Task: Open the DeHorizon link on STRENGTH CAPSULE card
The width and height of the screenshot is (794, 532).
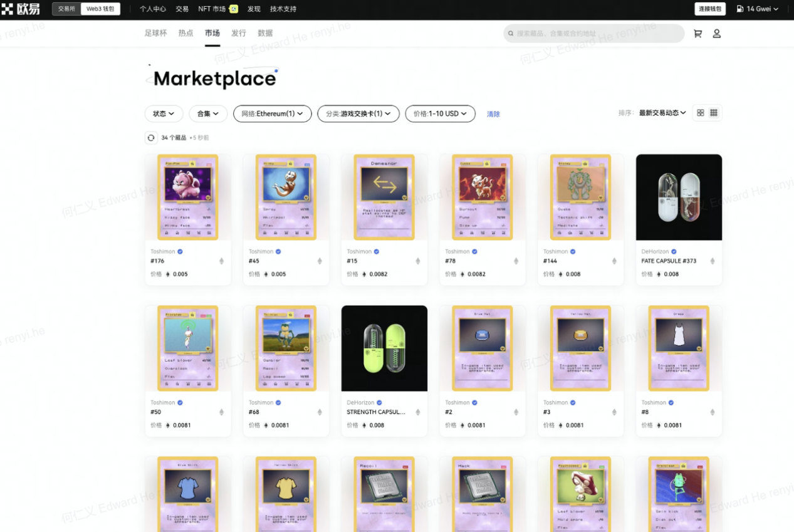Action: click(360, 403)
